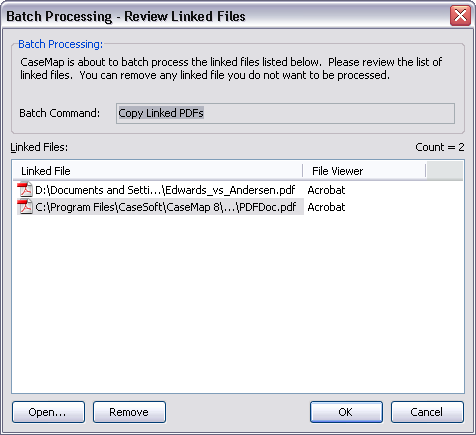This screenshot has height=435, width=476.
Task: Cancel the batch processing dialog
Action: pos(427,412)
